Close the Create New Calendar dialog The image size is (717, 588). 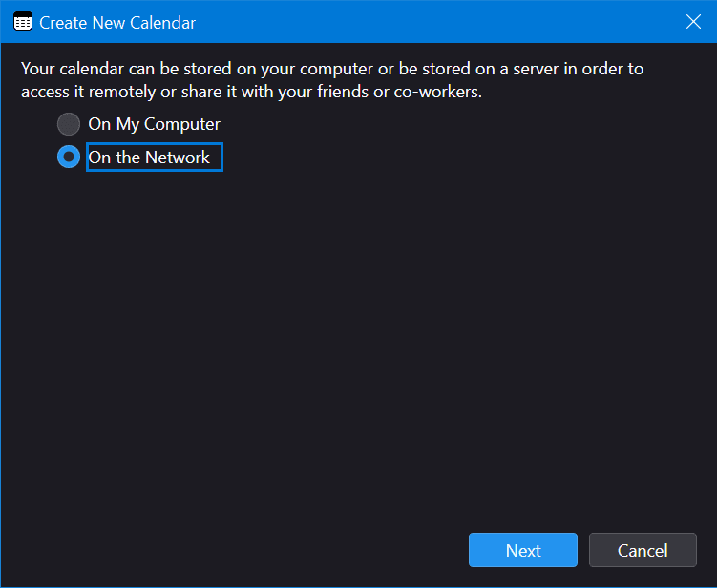[694, 21]
